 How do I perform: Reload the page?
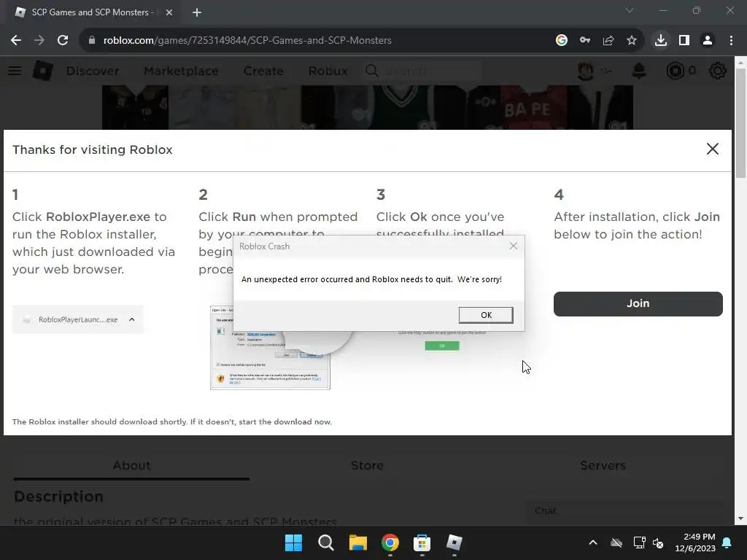point(63,41)
